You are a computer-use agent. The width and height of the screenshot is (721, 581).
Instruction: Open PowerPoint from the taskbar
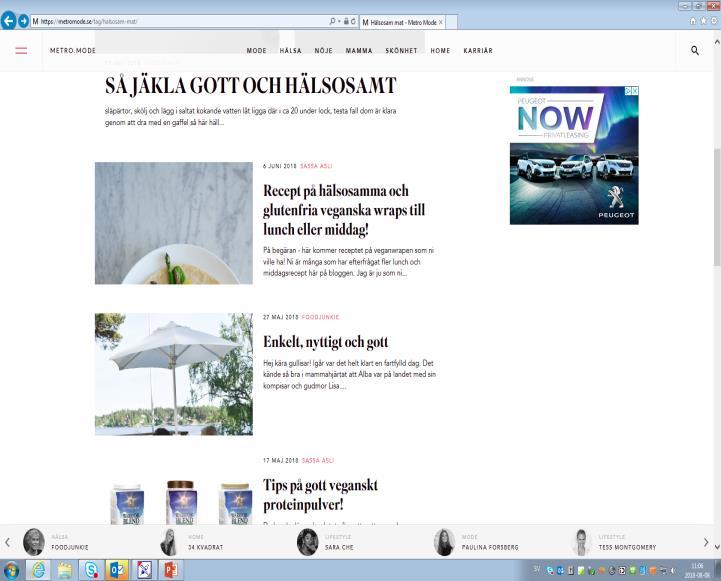click(171, 570)
